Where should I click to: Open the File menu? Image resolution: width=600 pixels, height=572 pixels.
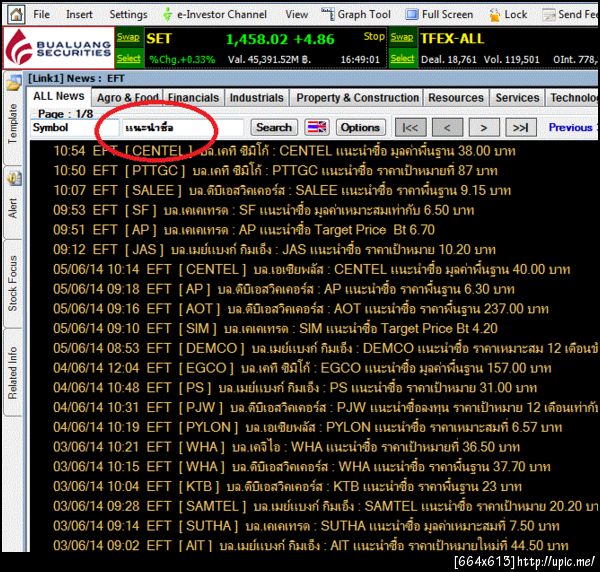tap(41, 15)
